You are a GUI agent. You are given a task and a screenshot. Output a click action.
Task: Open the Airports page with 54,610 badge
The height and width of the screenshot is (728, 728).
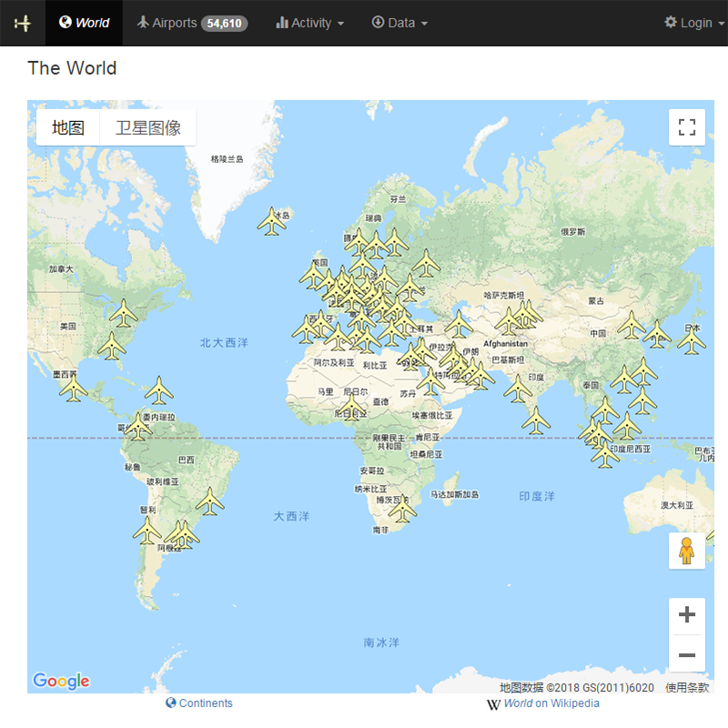[191, 23]
